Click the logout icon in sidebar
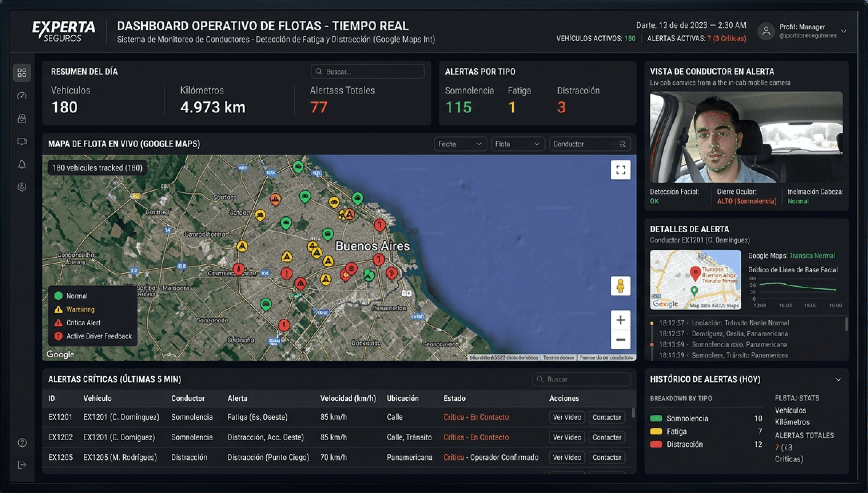 tap(22, 464)
